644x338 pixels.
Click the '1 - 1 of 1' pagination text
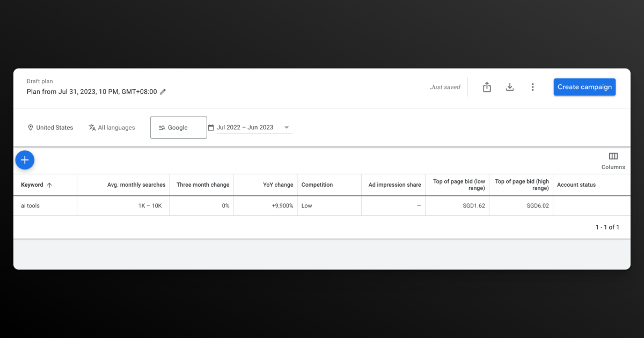coord(607,227)
